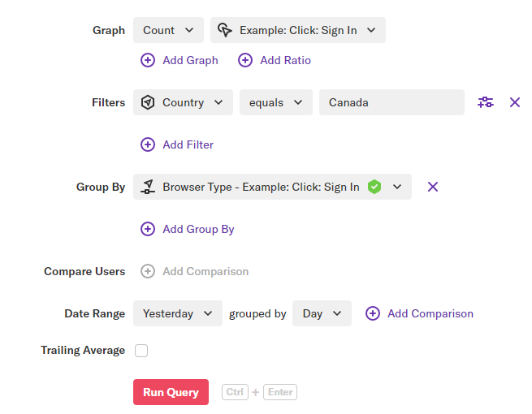Click the Add Group By plus icon
Viewport: 532px width, 414px height.
point(148,229)
